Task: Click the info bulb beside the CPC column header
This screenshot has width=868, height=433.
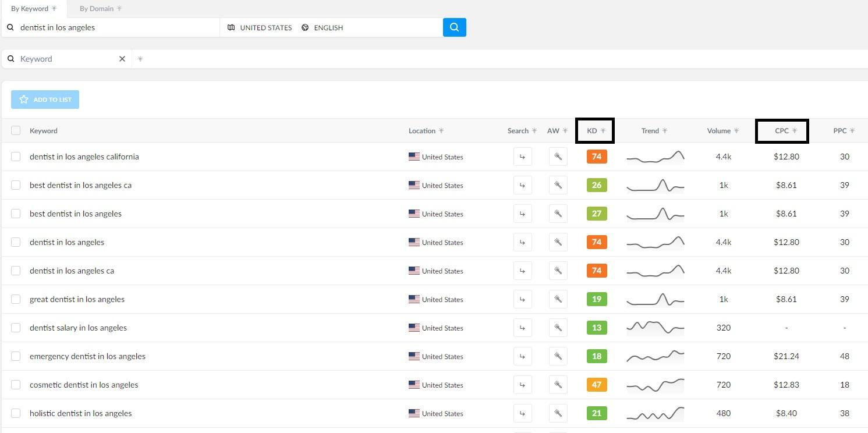Action: click(794, 131)
